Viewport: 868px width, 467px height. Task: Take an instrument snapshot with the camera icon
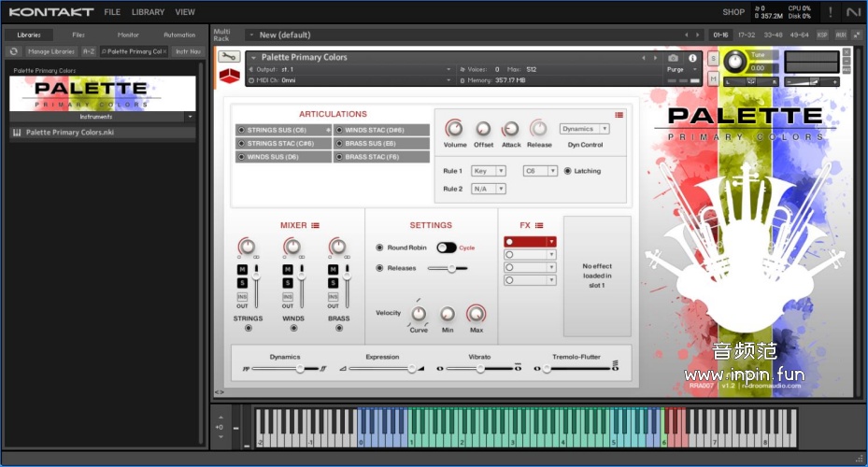point(673,58)
